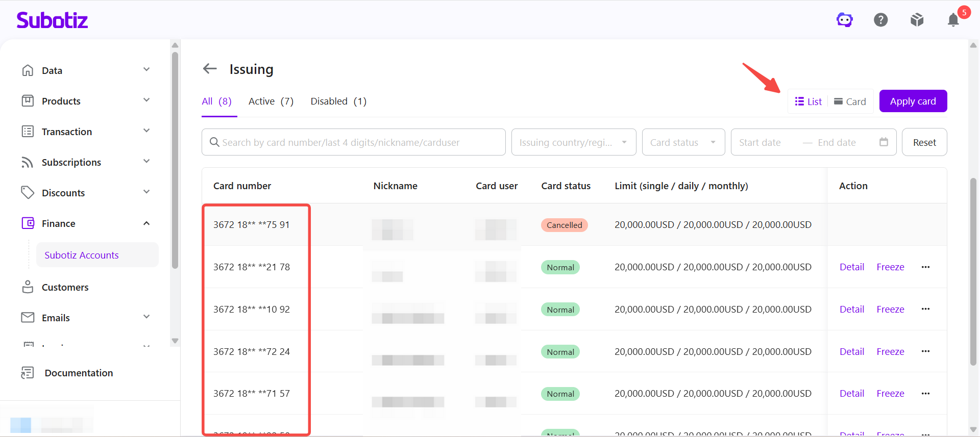Screen dimensions: 980x437
Task: Expand the Discounts menu
Action: [x=146, y=192]
